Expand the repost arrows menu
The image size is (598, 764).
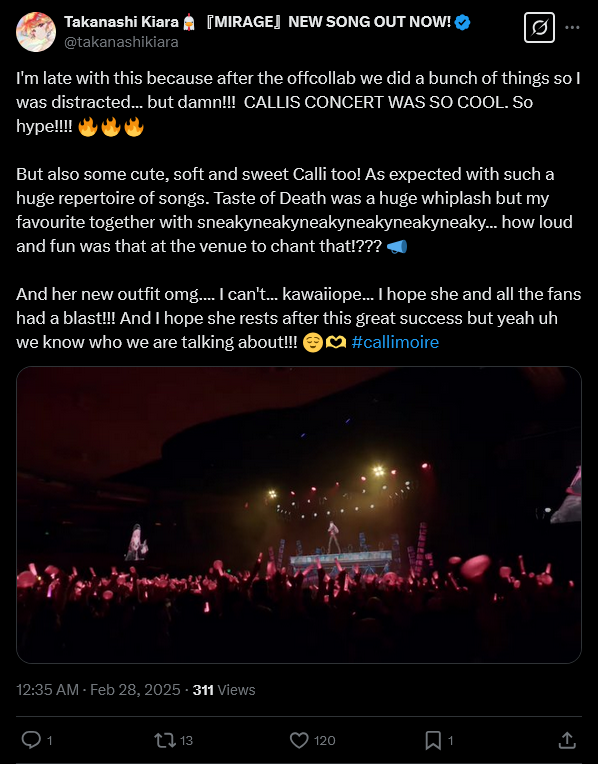point(165,741)
